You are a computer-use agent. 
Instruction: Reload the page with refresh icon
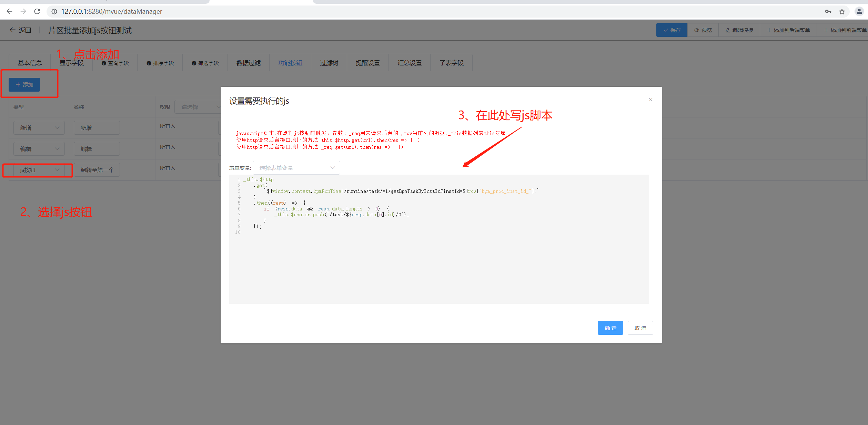click(37, 11)
